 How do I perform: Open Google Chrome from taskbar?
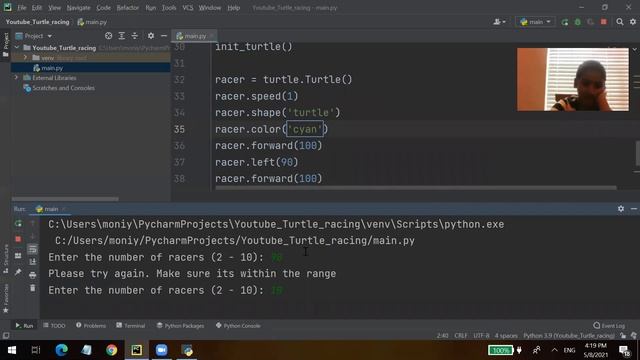111,350
